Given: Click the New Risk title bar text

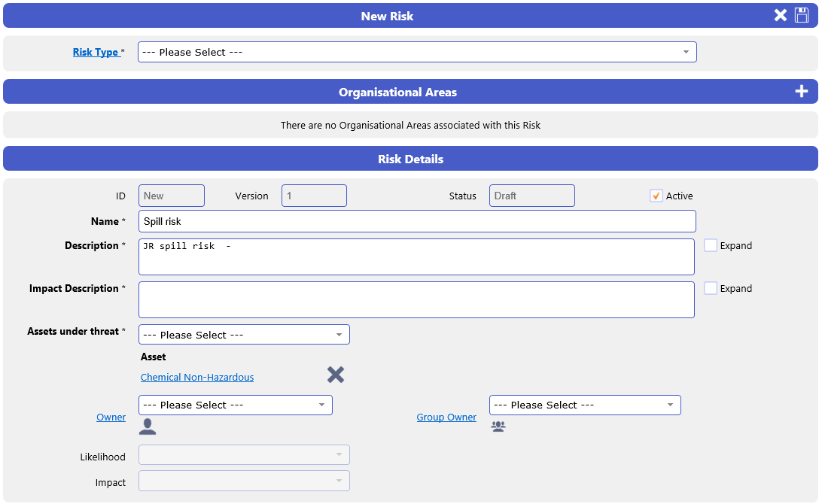Looking at the screenshot, I should (388, 16).
